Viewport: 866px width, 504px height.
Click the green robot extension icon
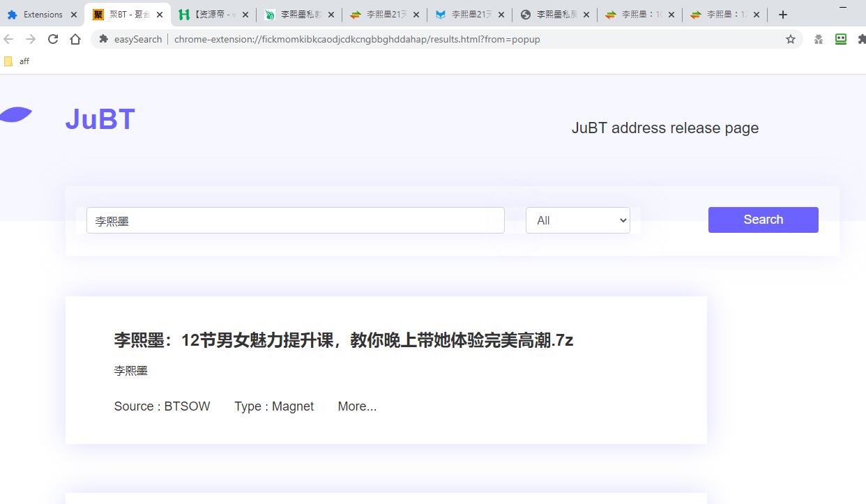pyautogui.click(x=841, y=39)
